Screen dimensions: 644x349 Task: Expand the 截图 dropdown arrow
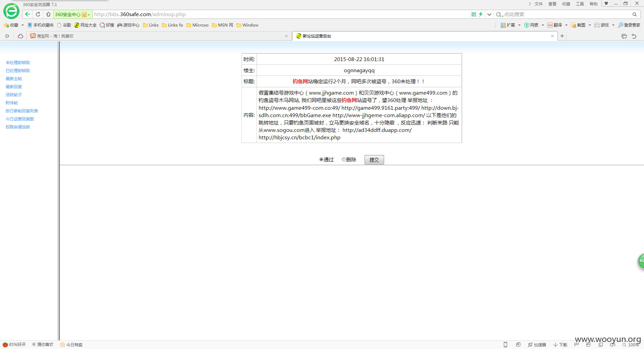tap(590, 25)
